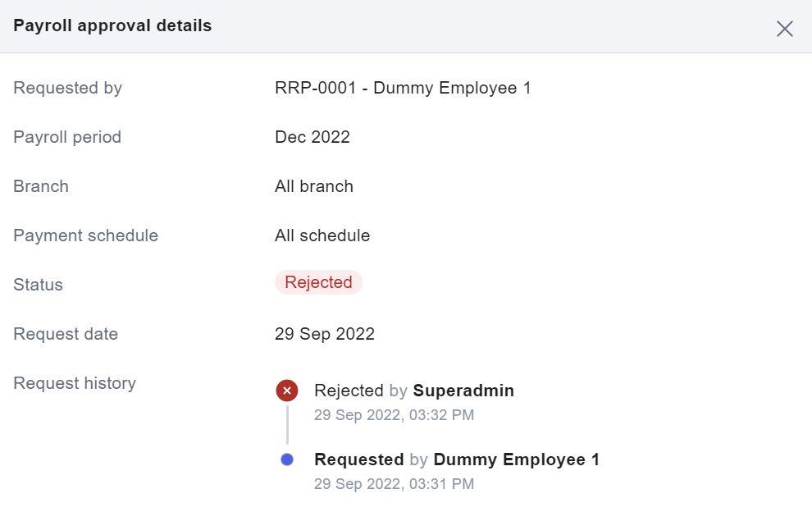Viewport: 812px width, 521px height.
Task: Click the 03:32 PM rejection timestamp
Action: (394, 415)
